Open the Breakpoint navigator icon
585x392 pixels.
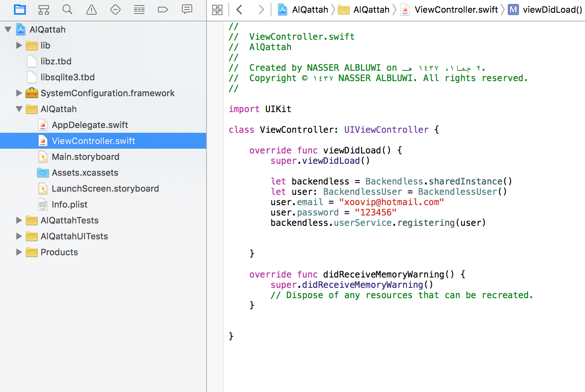[x=163, y=10]
